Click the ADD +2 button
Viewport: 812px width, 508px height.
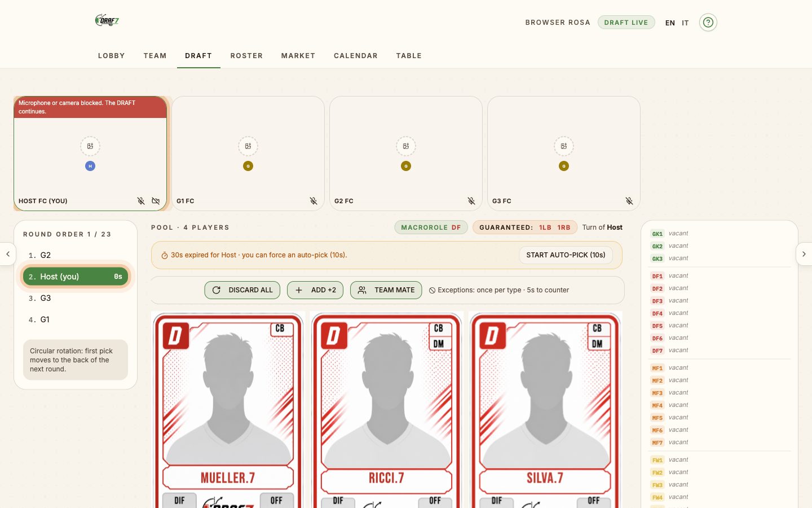[x=315, y=290]
